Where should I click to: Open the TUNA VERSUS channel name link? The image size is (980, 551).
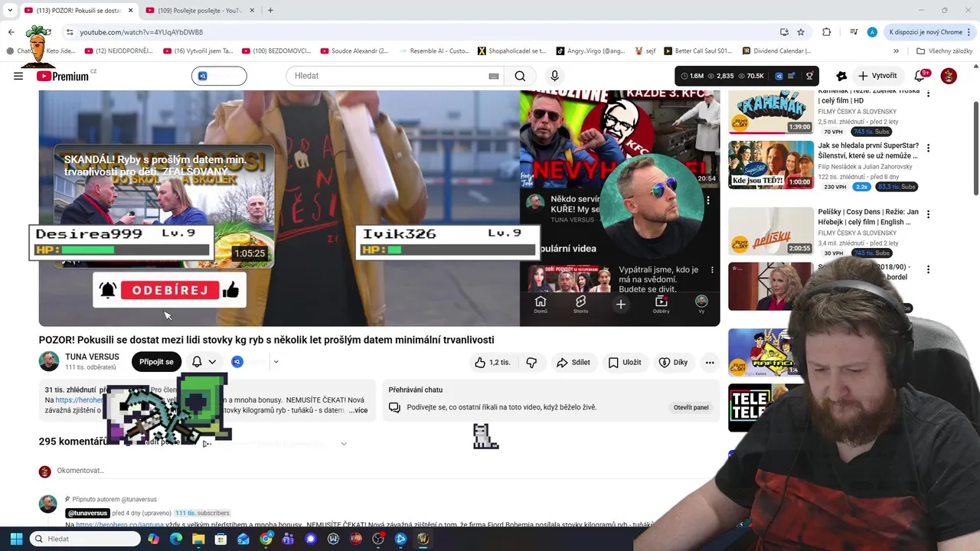pos(92,357)
